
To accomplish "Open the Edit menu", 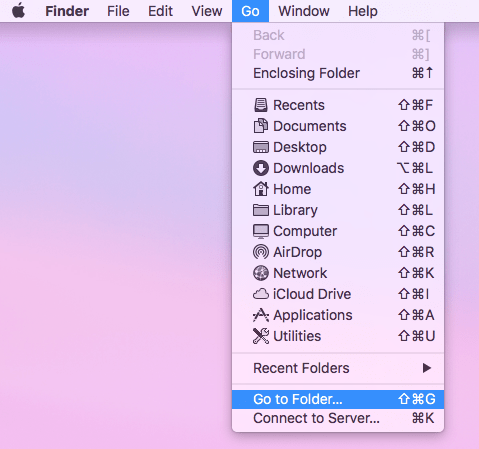I will 160,11.
